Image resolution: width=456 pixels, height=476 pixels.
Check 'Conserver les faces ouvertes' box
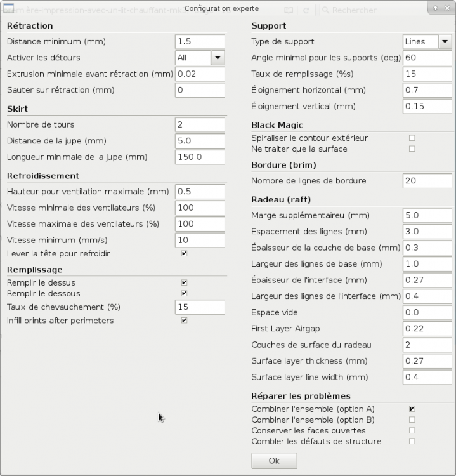pos(412,430)
